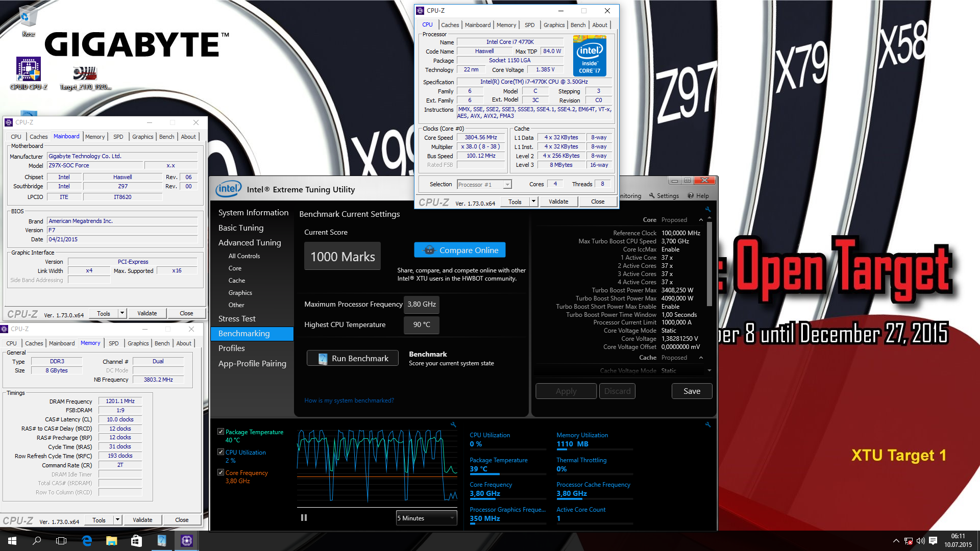Select the Tools button in the Memory CPU-Z window
This screenshot has height=551, width=980.
(x=99, y=520)
